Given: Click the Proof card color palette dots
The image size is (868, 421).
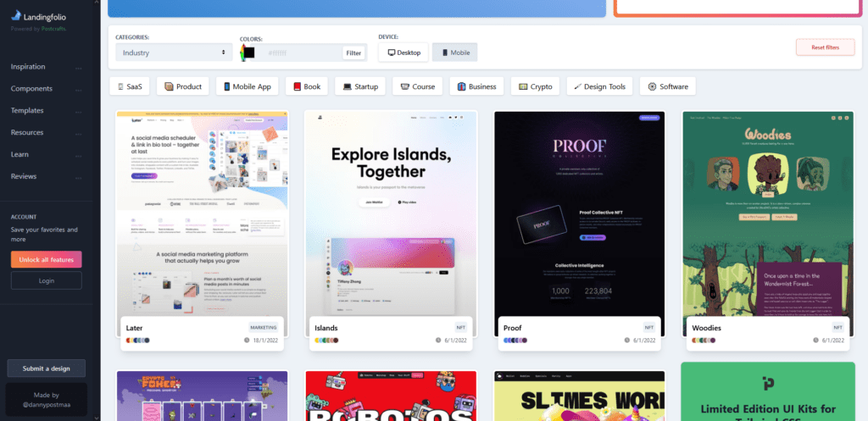Looking at the screenshot, I should click(x=515, y=341).
